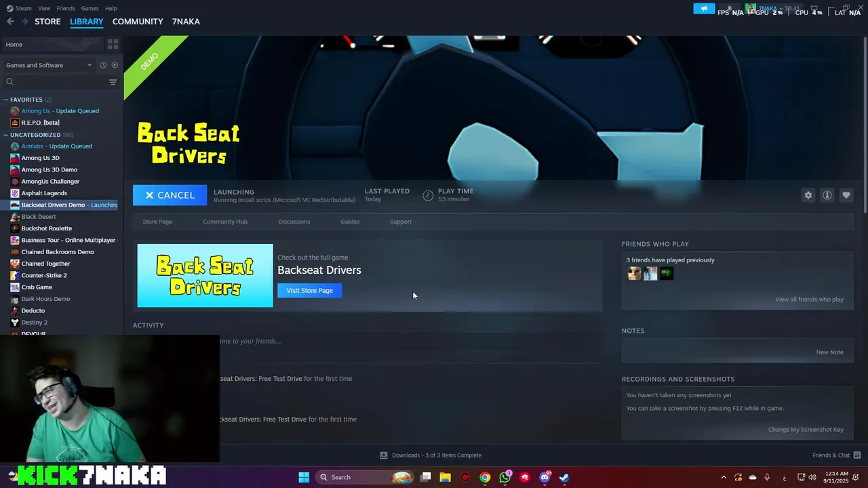View all friends who play
This screenshot has width=868, height=488.
[x=809, y=300]
